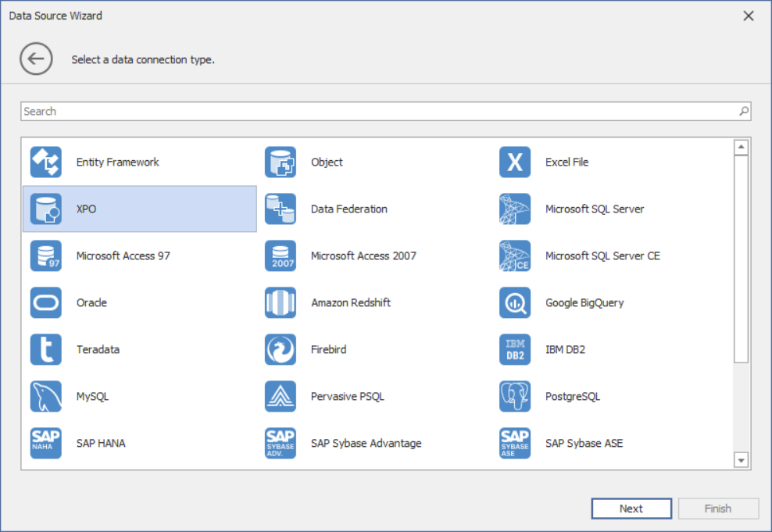Pick the IBM DB2 icon
Viewport: 772px width, 532px height.
pyautogui.click(x=515, y=350)
